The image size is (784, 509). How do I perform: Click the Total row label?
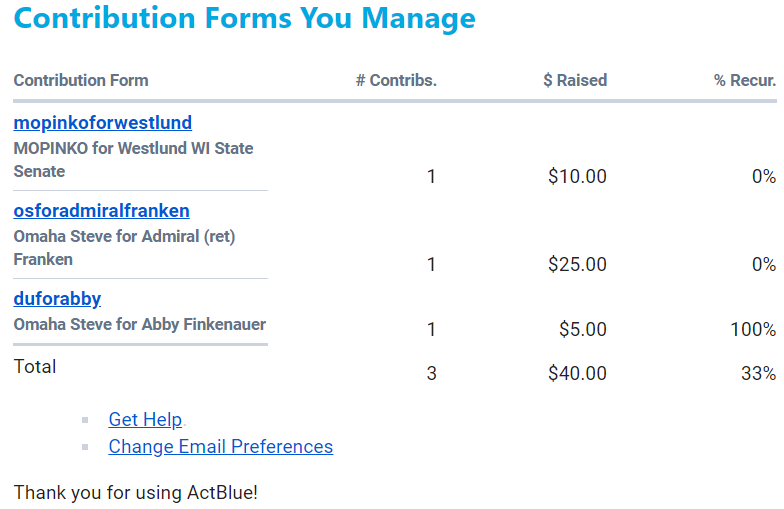click(x=35, y=367)
